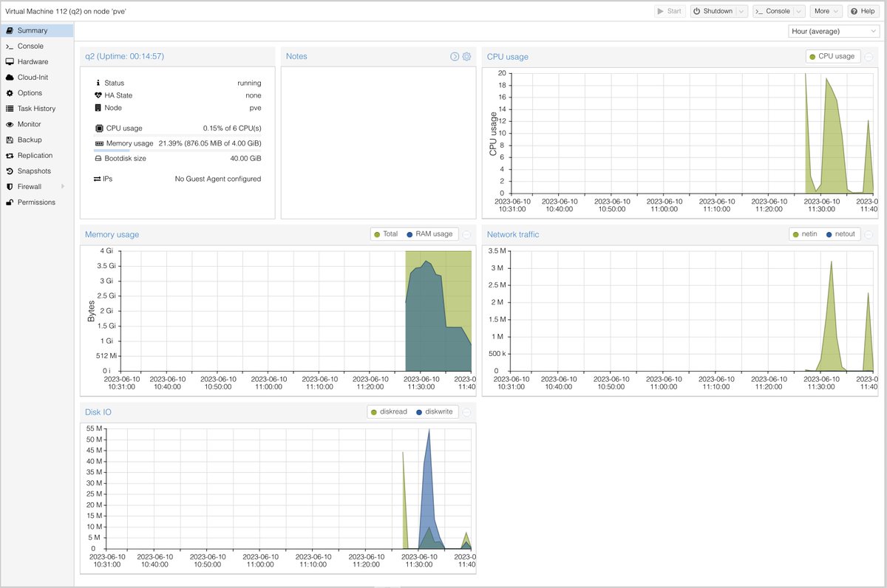Expand the Shutdown button dropdown arrow
The height and width of the screenshot is (588, 887).
(x=741, y=11)
